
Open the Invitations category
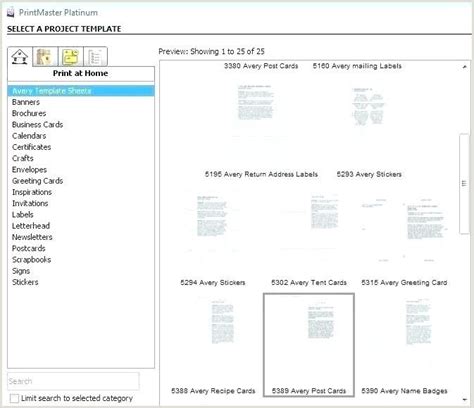(30, 203)
